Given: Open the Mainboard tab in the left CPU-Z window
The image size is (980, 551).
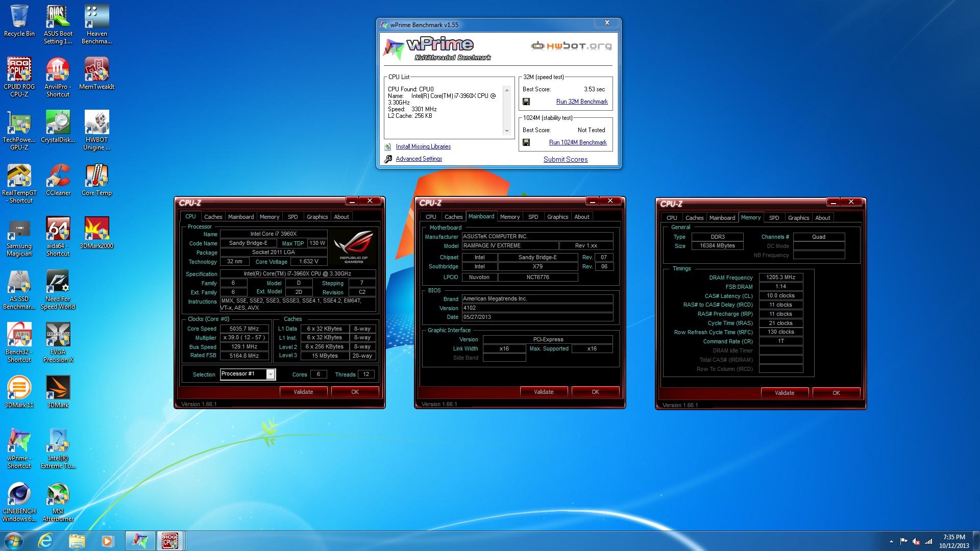Looking at the screenshot, I should click(x=241, y=217).
